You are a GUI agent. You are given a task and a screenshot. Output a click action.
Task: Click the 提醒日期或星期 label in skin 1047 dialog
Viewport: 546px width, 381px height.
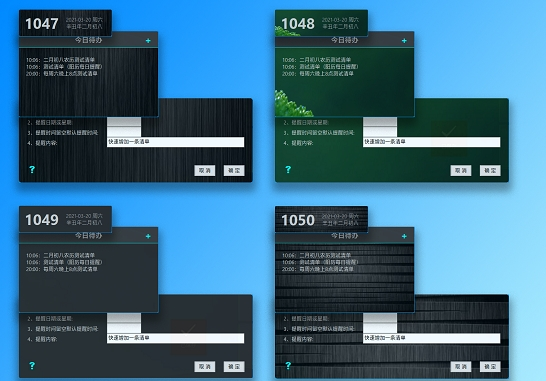pos(54,123)
